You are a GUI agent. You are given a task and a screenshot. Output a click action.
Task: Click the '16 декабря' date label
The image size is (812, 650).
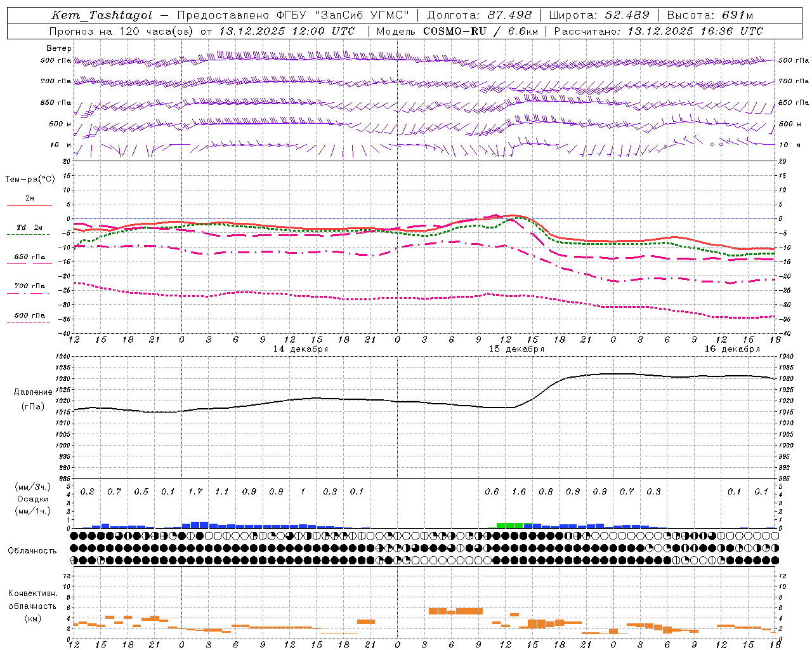pyautogui.click(x=732, y=349)
